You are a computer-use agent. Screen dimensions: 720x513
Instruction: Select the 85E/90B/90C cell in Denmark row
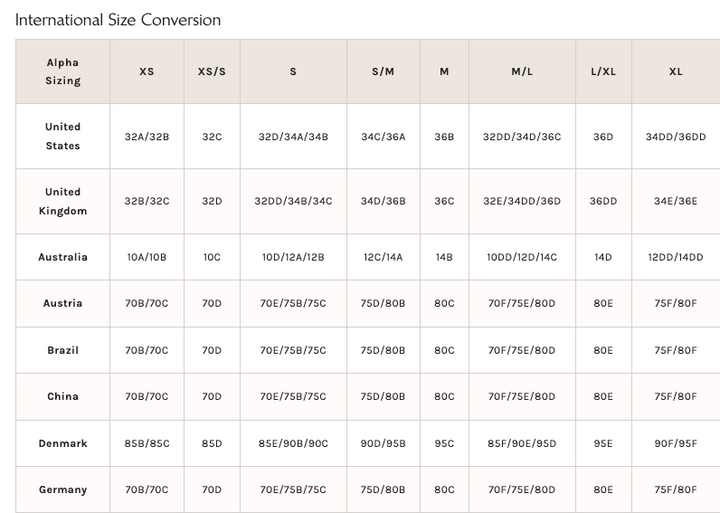click(293, 443)
